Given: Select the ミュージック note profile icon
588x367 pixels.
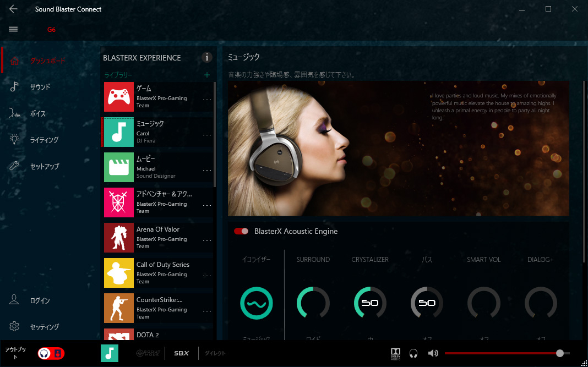Looking at the screenshot, I should click(119, 132).
